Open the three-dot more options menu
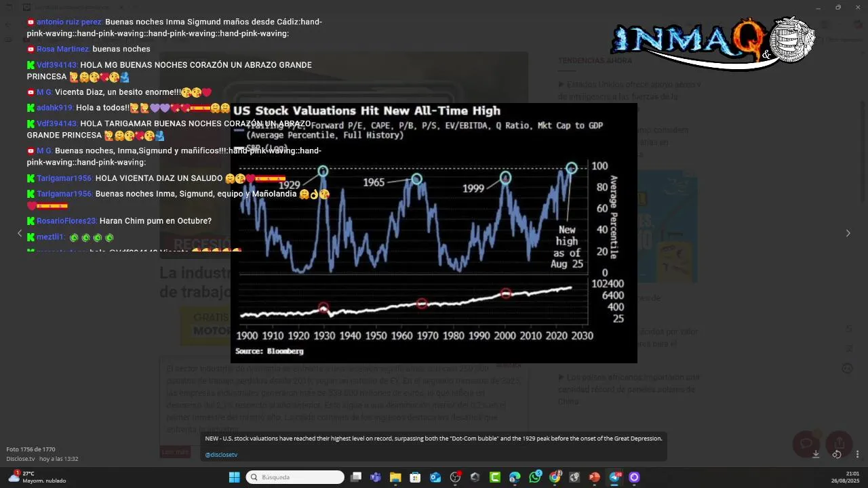The image size is (868, 488). coord(857,454)
